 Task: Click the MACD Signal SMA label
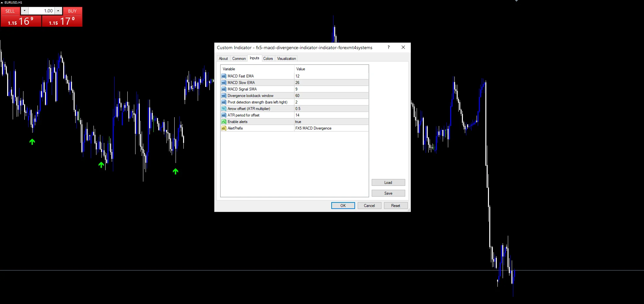pos(242,89)
